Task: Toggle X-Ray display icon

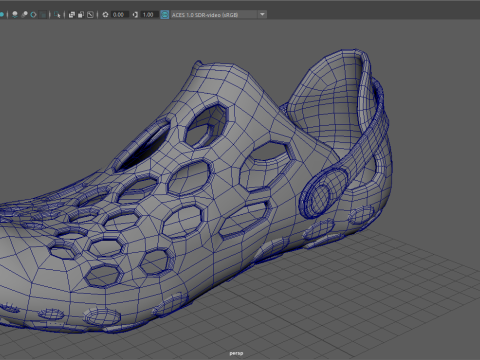Action: click(72, 15)
